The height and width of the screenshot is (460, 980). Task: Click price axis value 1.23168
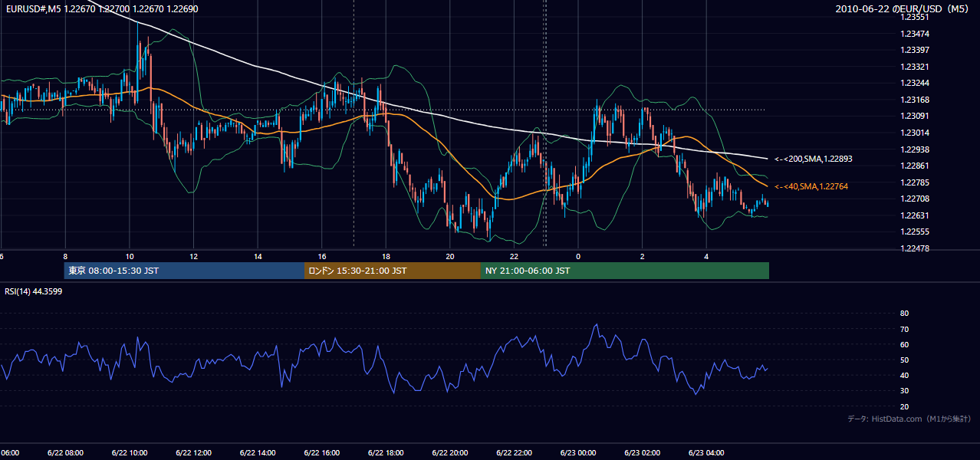(x=914, y=100)
